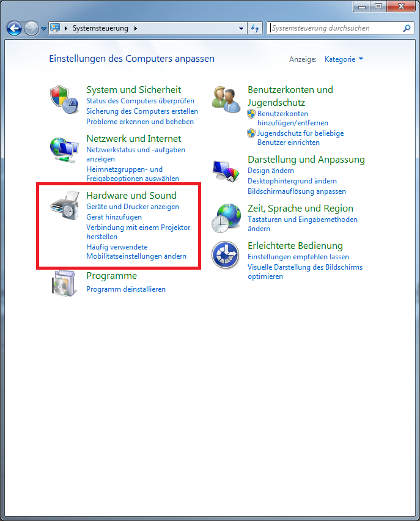The height and width of the screenshot is (521, 420).
Task: Click the Netzwerk und Internet globe icon
Action: [64, 150]
